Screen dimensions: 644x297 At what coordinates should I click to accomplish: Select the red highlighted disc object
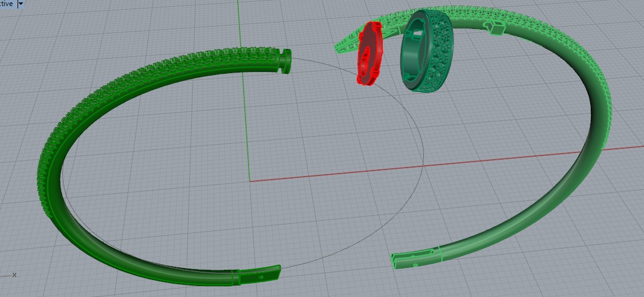coord(369,53)
